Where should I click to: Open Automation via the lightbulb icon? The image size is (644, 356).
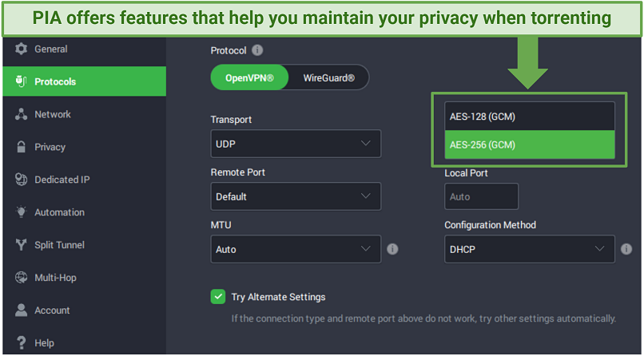21,212
